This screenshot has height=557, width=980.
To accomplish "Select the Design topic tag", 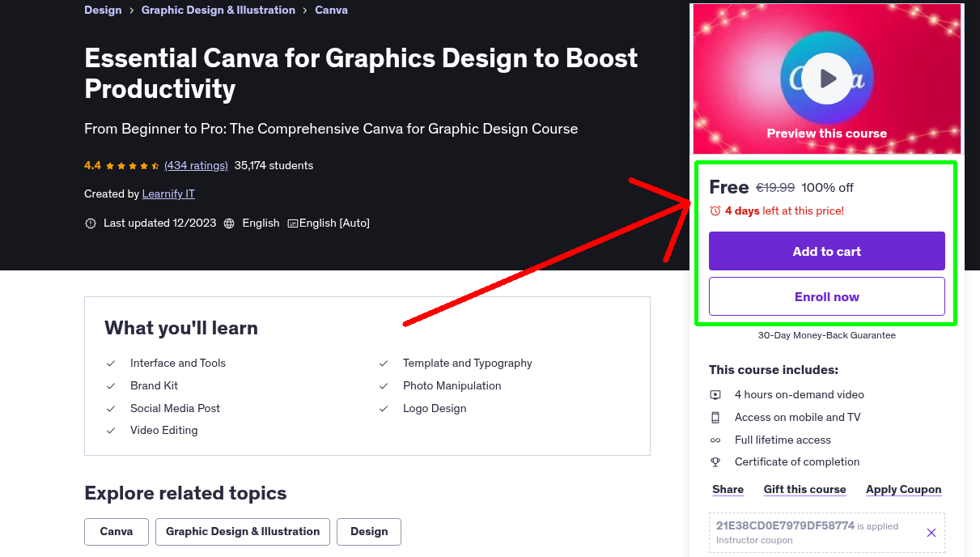I will pyautogui.click(x=369, y=532).
